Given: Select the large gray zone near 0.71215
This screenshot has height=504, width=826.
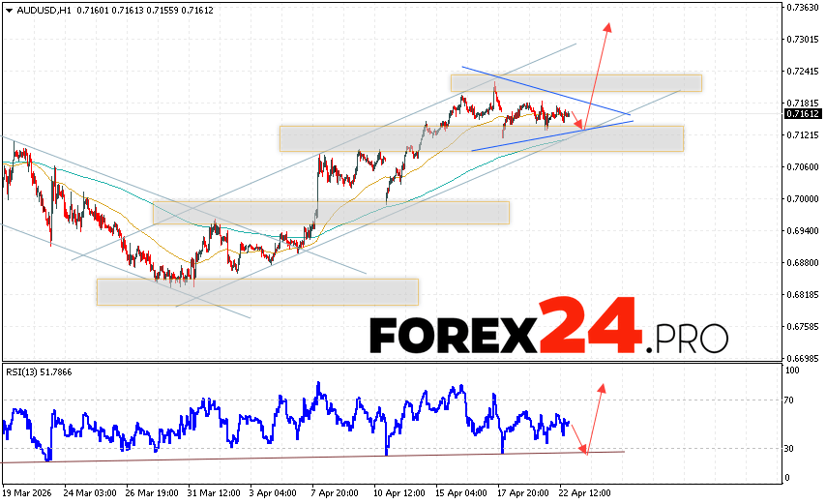Looking at the screenshot, I should click(x=481, y=138).
